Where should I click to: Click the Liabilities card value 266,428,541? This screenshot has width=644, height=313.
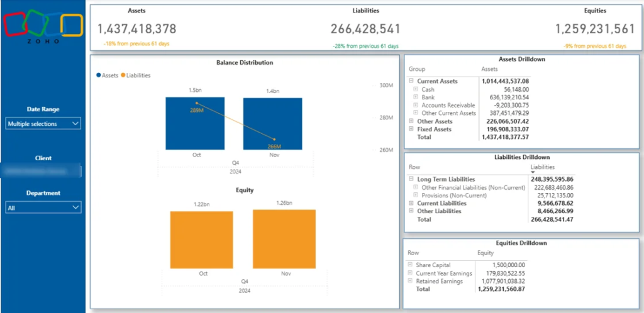[365, 29]
